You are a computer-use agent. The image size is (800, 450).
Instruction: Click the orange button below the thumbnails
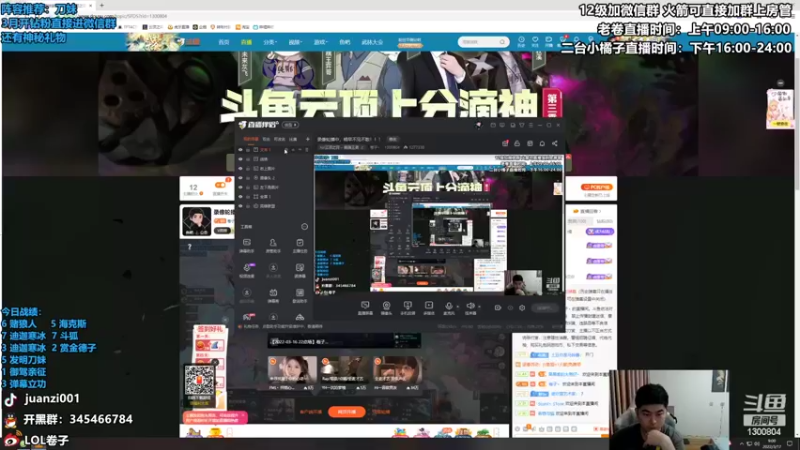click(346, 412)
